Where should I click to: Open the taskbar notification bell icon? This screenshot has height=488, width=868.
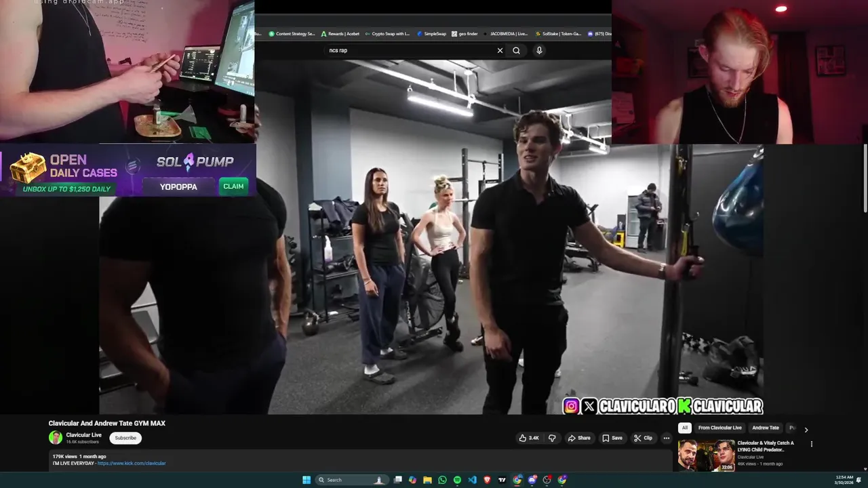pyautogui.click(x=859, y=480)
